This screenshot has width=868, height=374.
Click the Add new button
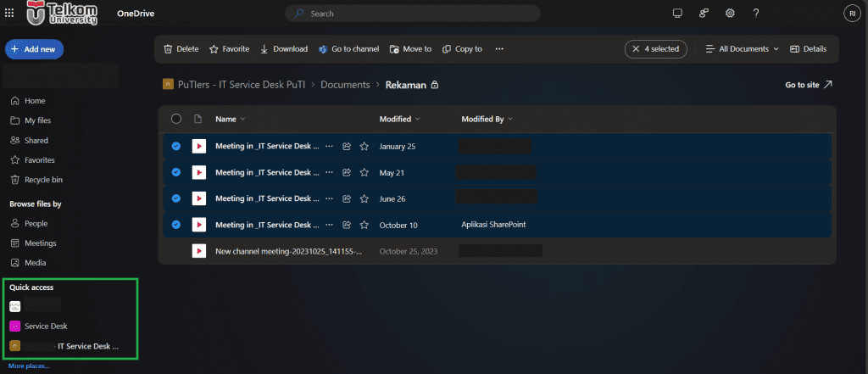34,49
